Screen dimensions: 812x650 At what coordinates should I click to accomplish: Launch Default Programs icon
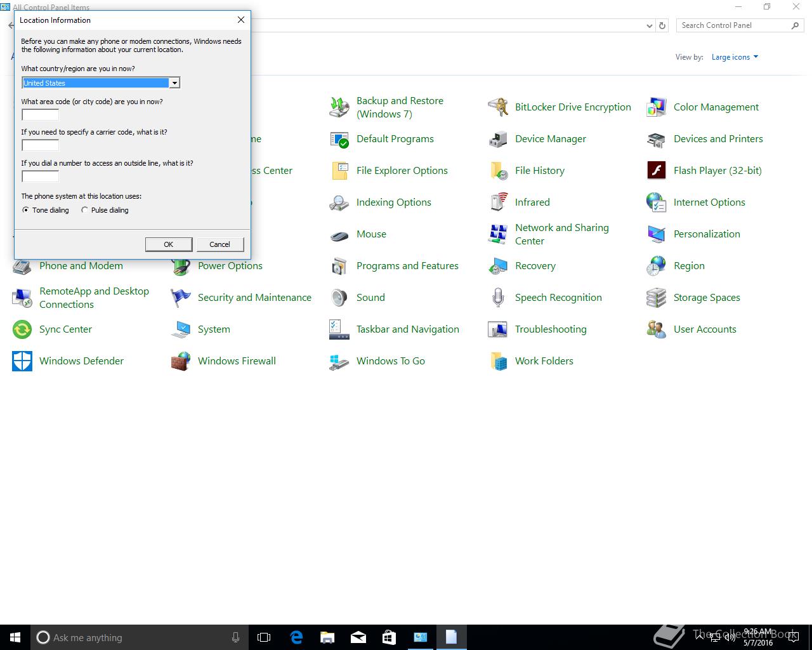click(x=339, y=139)
